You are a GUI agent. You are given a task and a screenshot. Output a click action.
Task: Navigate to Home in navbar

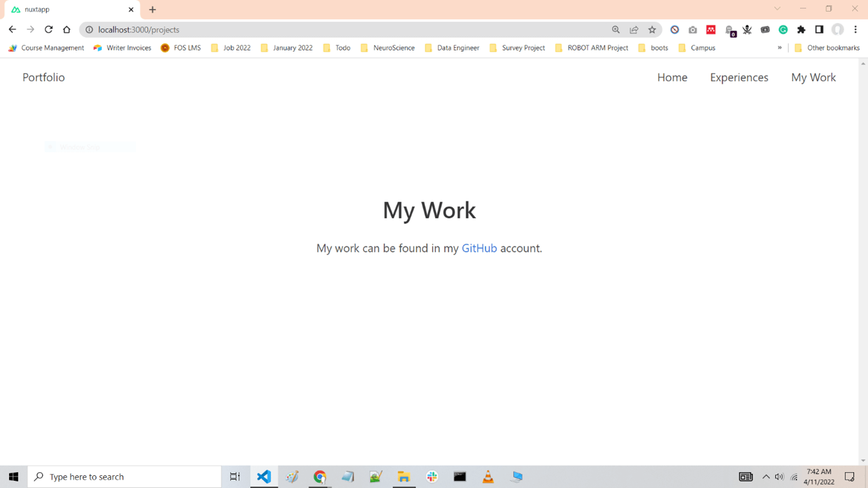(x=672, y=78)
